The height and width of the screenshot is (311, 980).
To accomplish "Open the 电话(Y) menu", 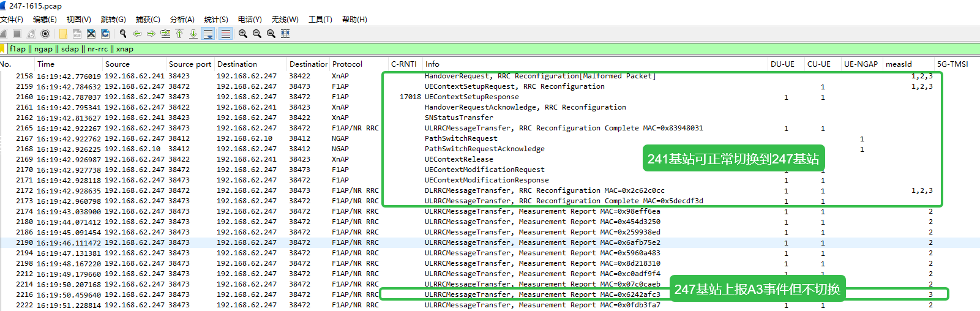I will (x=250, y=20).
